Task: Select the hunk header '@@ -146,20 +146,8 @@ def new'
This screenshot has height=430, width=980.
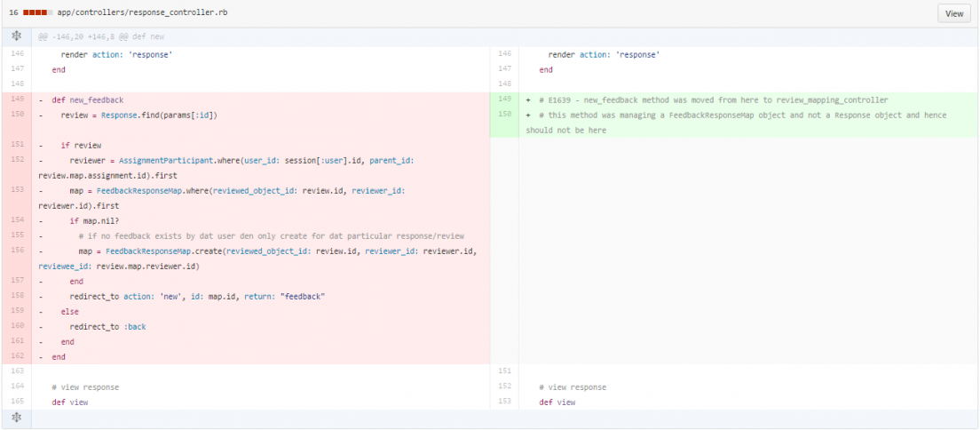Action: point(101,37)
